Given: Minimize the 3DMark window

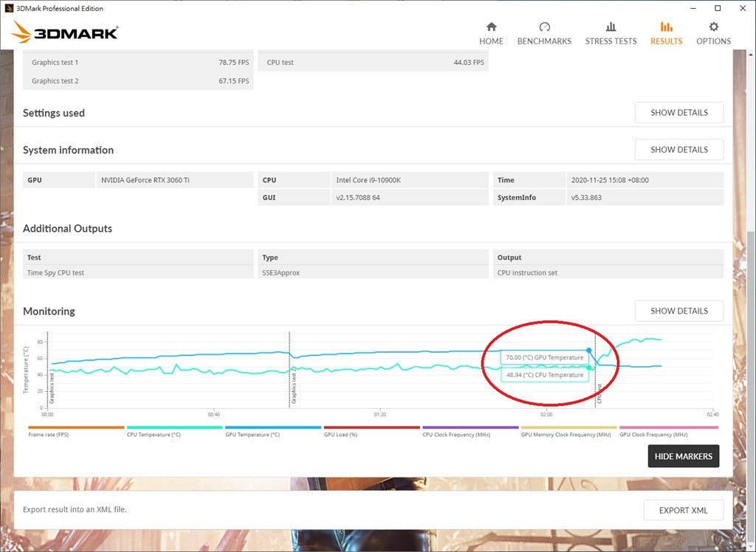Looking at the screenshot, I should click(693, 8).
